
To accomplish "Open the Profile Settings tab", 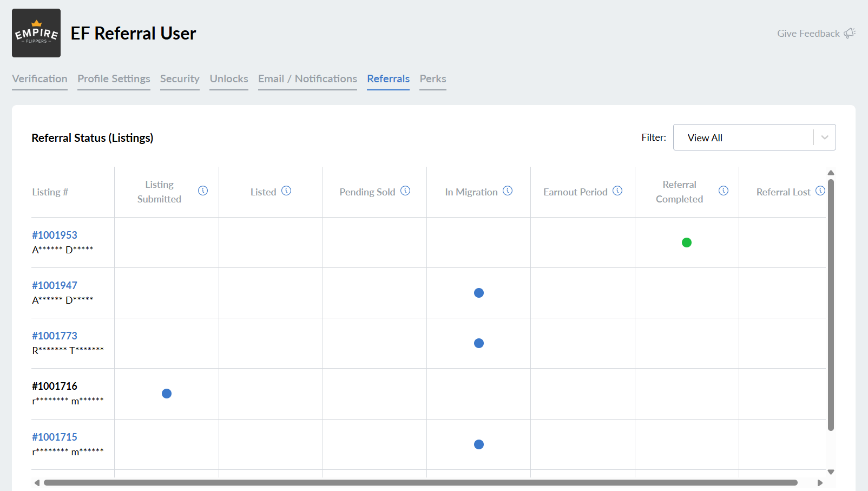I will (x=114, y=79).
